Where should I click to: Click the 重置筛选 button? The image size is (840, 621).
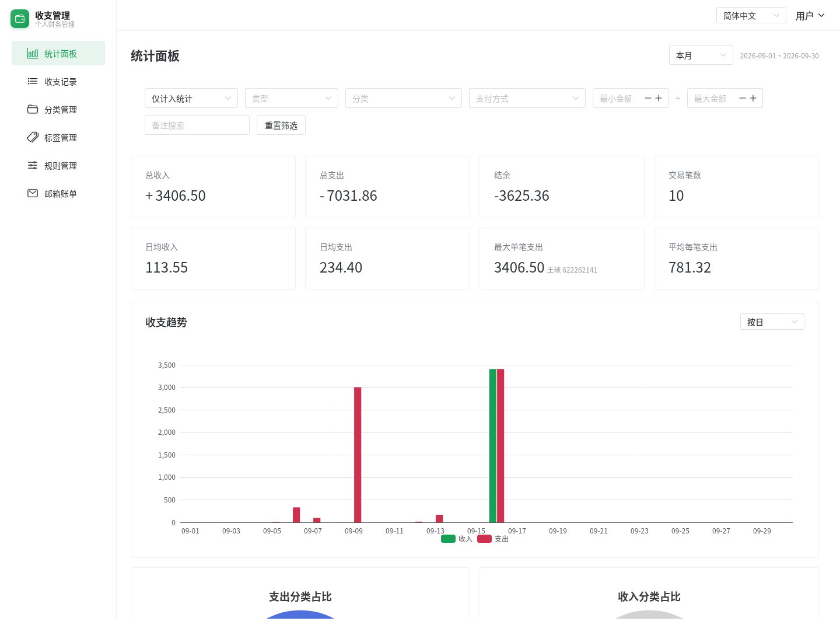tap(281, 125)
